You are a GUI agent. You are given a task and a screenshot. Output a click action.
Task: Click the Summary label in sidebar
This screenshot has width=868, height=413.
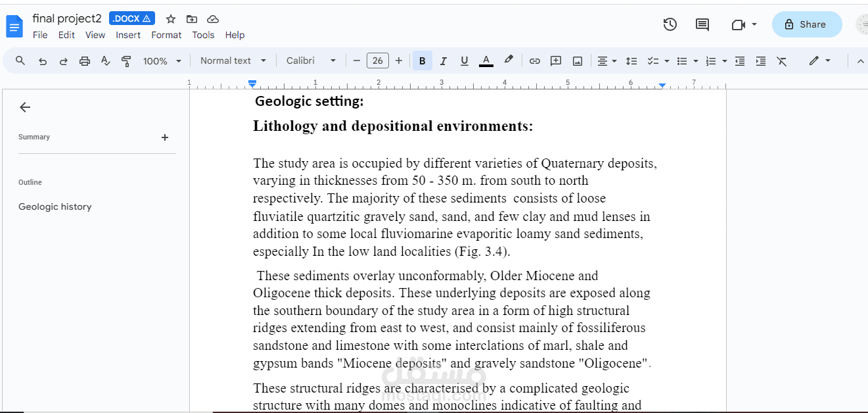pos(34,137)
